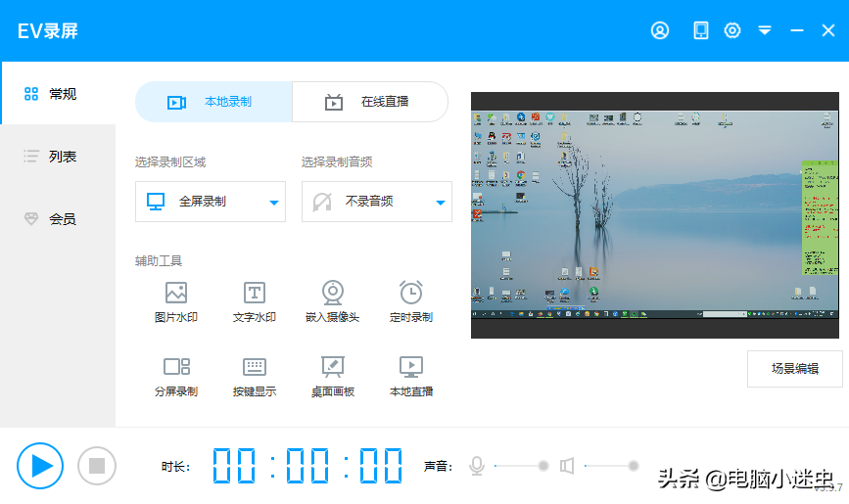
Task: Close the EV录屏 window
Action: tap(827, 30)
